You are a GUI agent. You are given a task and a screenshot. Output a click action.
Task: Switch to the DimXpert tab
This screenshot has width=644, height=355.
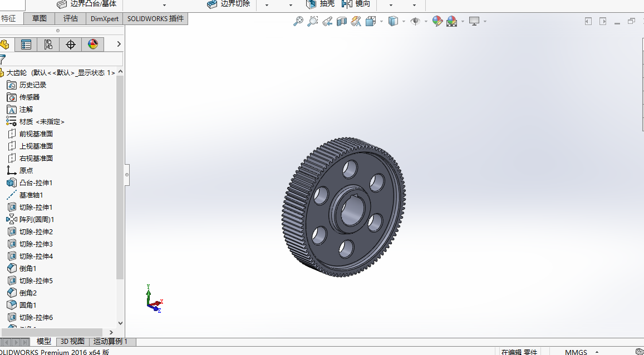pos(104,18)
